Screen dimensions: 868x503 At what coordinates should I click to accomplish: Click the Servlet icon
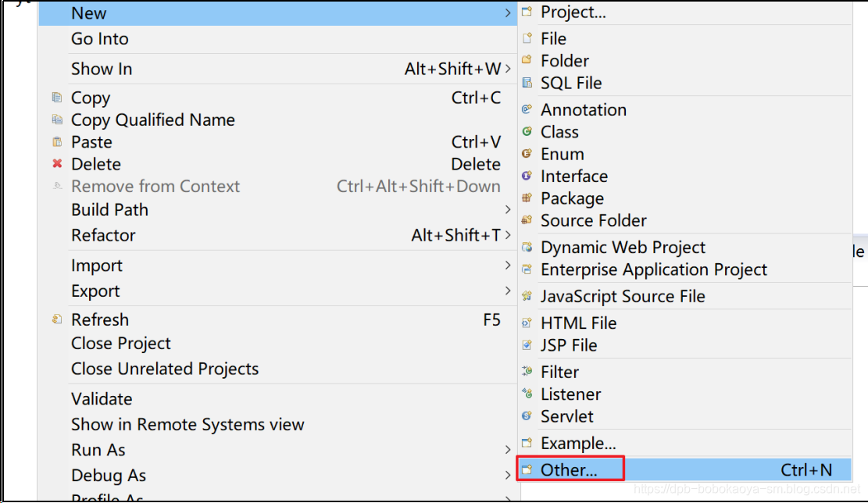click(527, 416)
